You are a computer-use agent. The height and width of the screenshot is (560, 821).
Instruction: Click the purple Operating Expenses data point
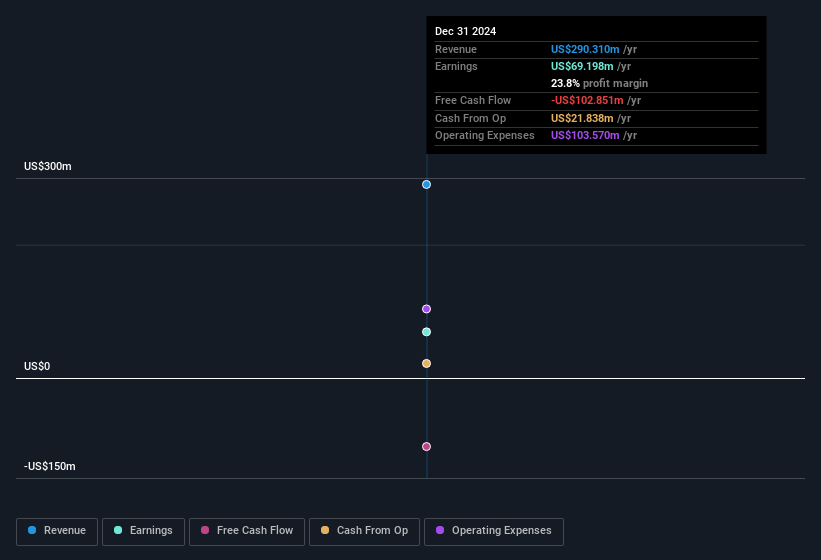coord(426,309)
